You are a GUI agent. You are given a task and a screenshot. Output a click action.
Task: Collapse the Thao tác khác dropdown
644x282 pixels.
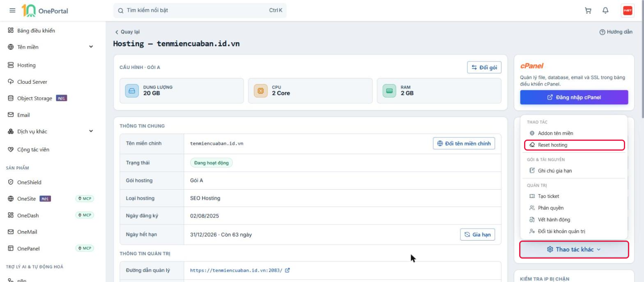tap(574, 250)
